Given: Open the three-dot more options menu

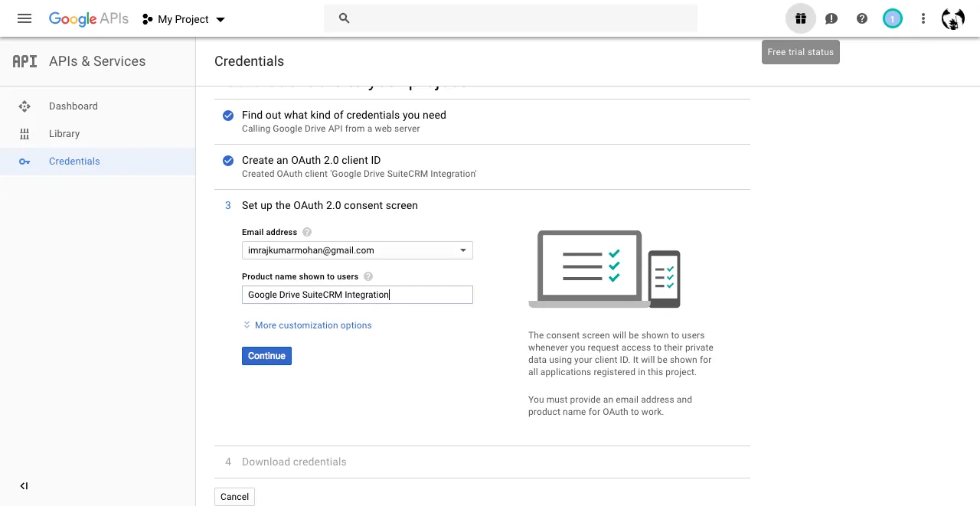Looking at the screenshot, I should (x=923, y=18).
